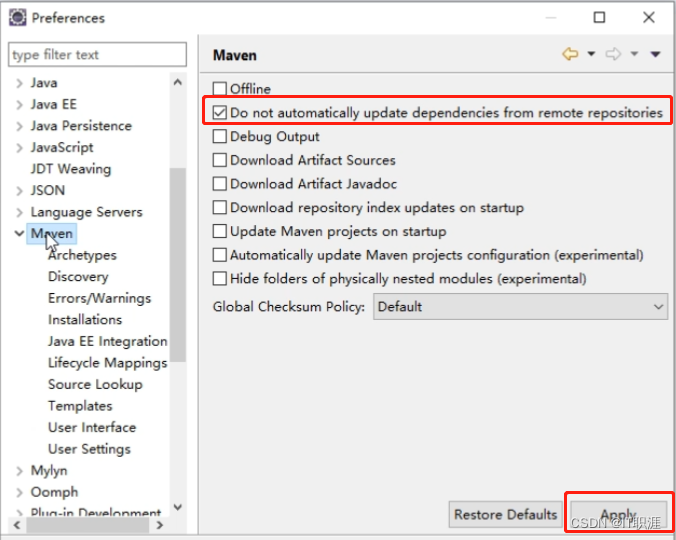The image size is (676, 540).
Task: Open Source Lookup under Maven
Action: 95,384
